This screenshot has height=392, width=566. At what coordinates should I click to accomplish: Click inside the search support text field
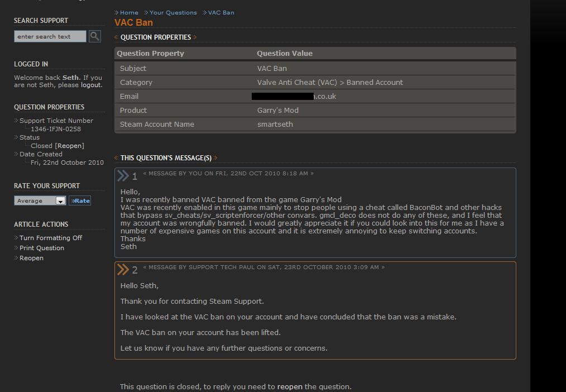pos(49,36)
